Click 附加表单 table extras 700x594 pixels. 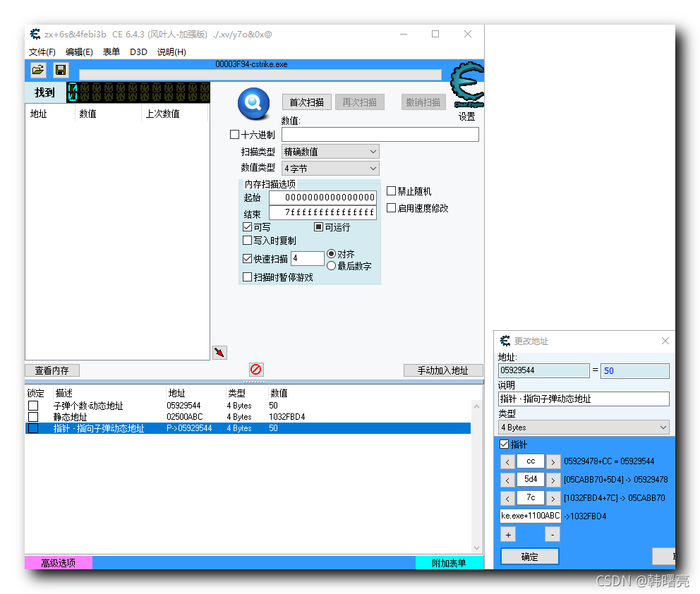[449, 563]
